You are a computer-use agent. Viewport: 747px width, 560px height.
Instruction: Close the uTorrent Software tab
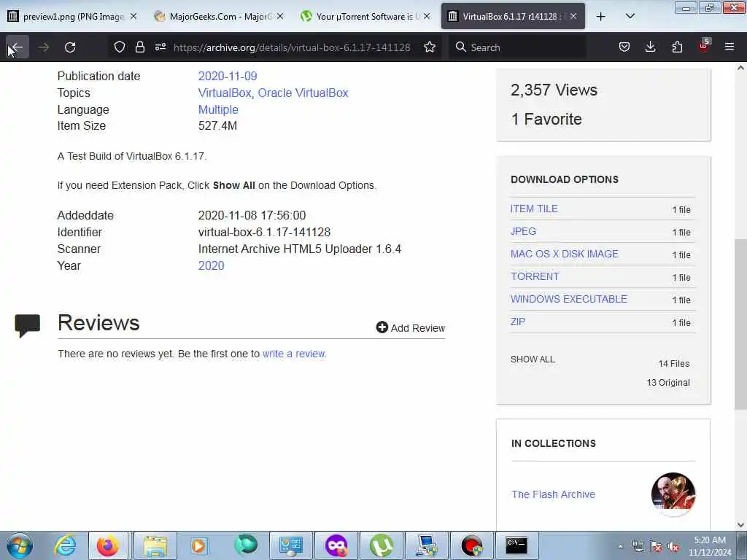(427, 16)
